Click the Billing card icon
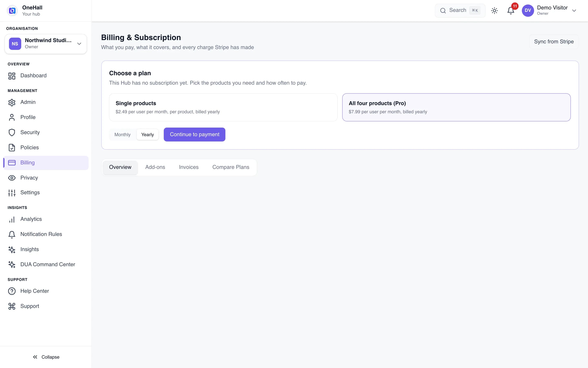 pos(12,163)
